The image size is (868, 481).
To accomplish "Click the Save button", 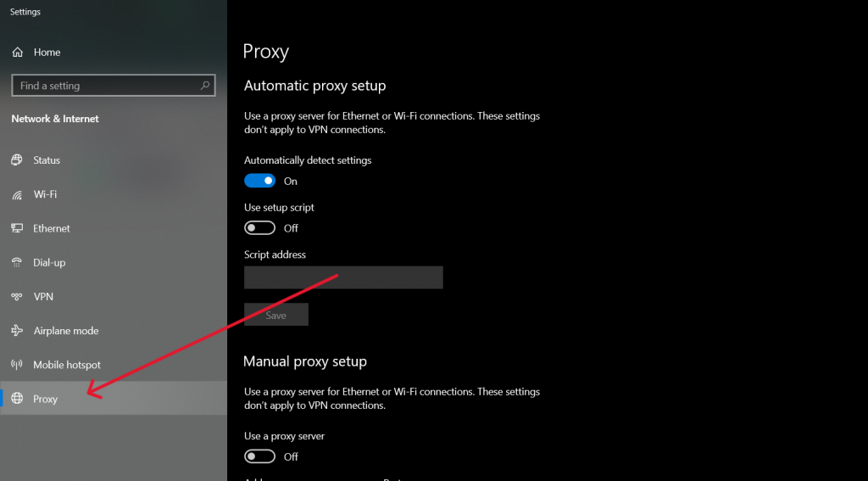I will coord(276,315).
